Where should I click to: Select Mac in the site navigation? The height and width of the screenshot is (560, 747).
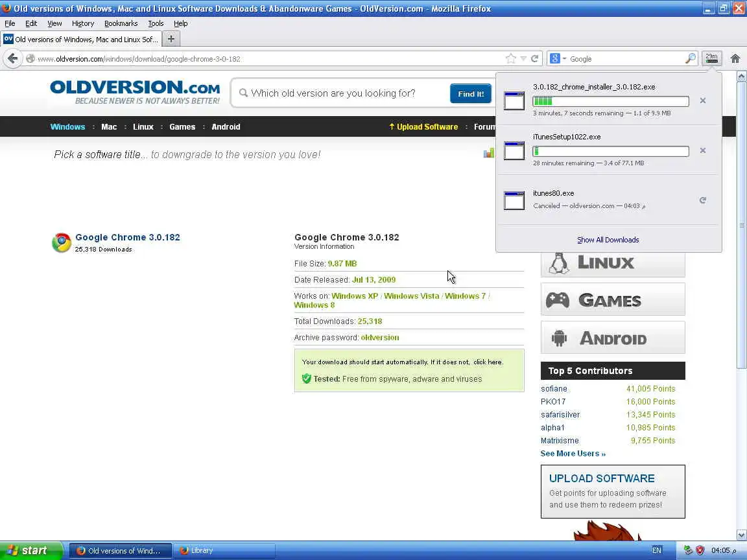(109, 126)
